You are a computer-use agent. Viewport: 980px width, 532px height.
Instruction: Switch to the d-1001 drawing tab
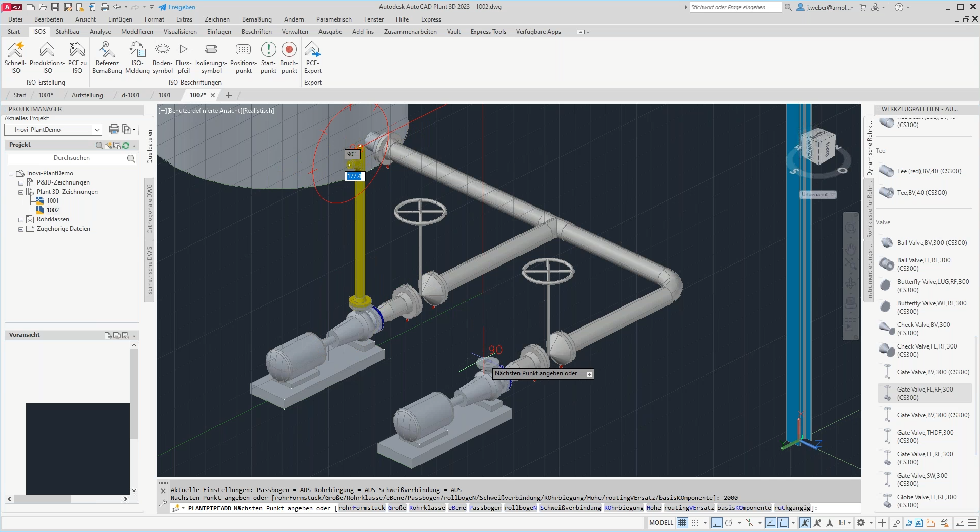(130, 95)
